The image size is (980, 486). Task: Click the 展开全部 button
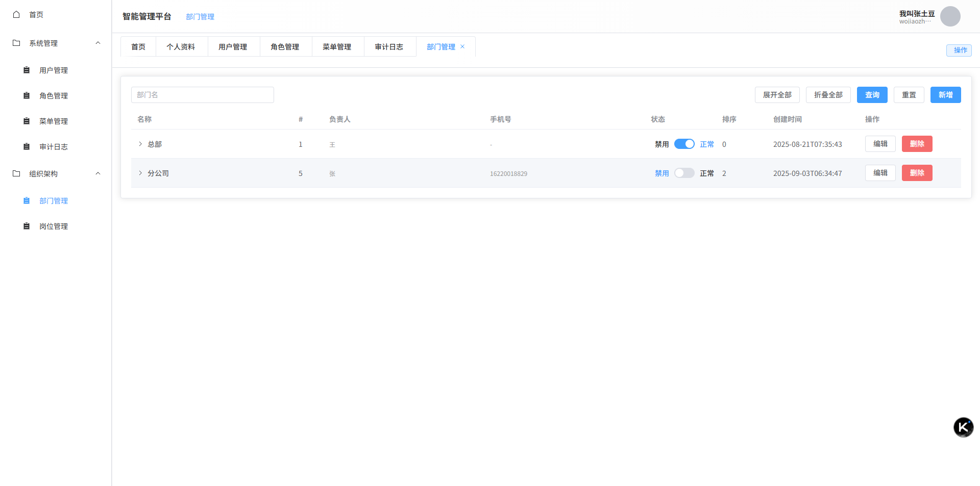point(777,95)
